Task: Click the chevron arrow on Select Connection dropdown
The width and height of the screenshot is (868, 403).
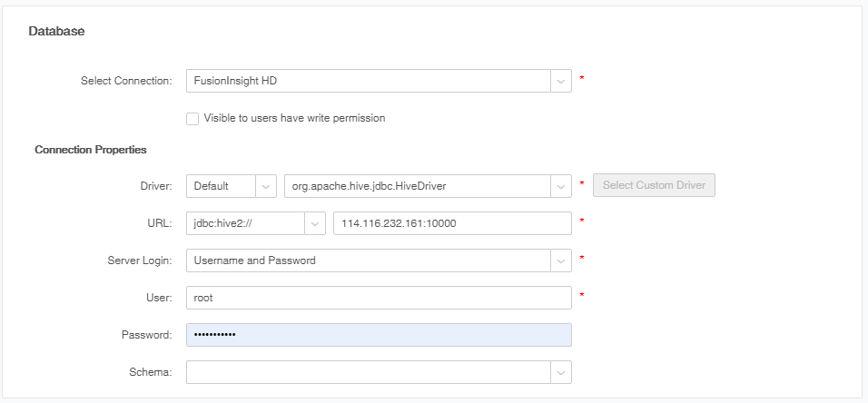Action: pyautogui.click(x=561, y=81)
